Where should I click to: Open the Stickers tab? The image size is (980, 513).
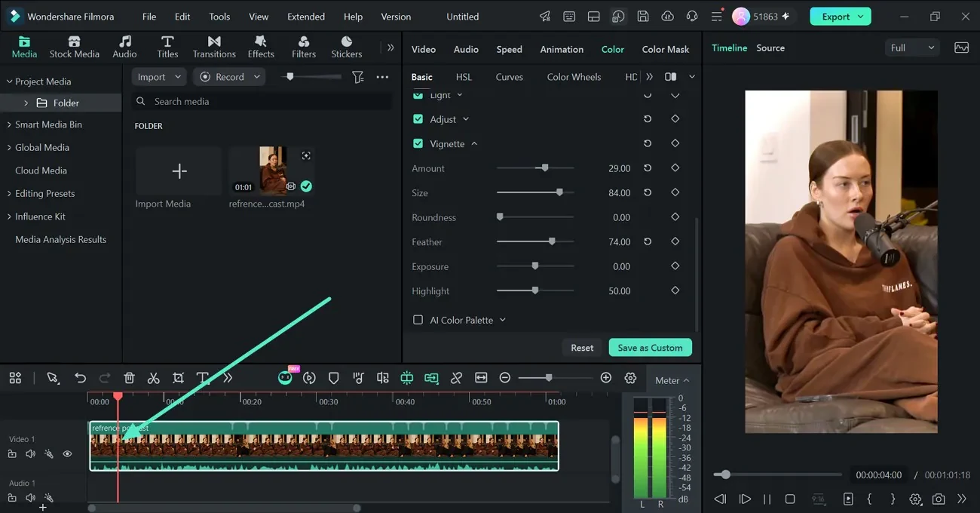[347, 47]
